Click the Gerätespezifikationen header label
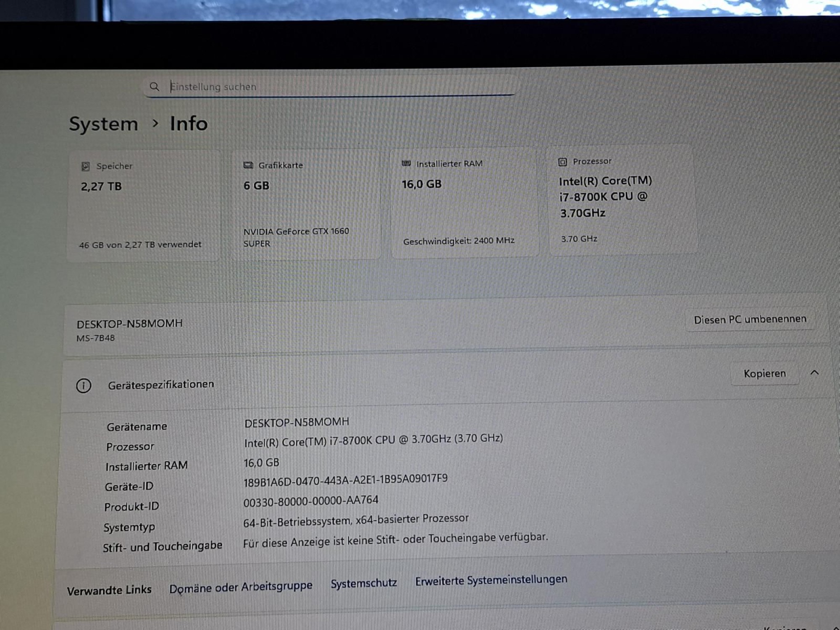Viewport: 840px width, 630px height. [x=161, y=384]
